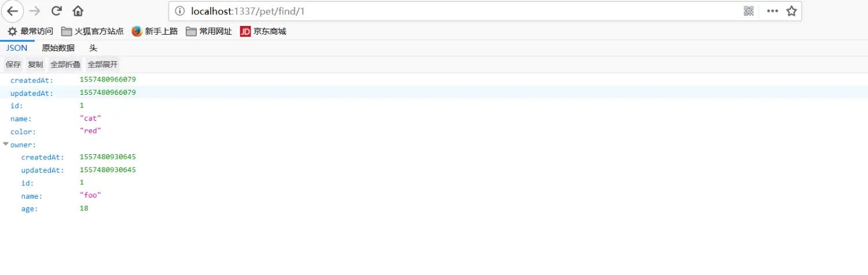Open page actions three-dot menu

click(773, 11)
